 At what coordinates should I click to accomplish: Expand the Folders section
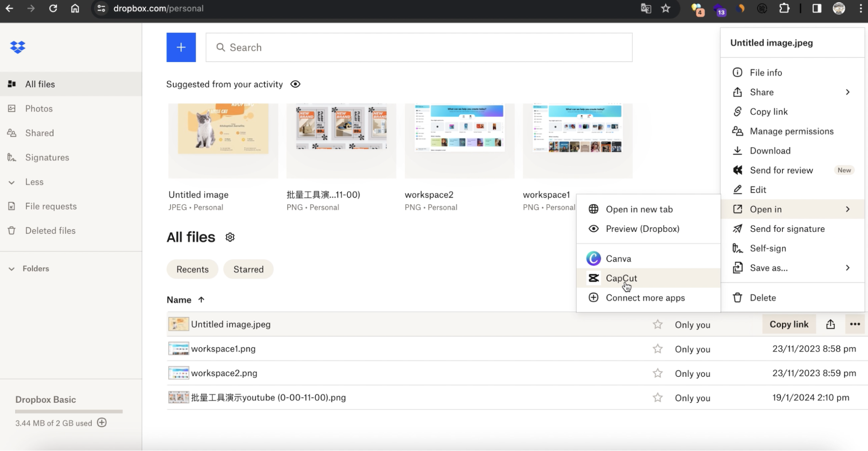click(x=11, y=269)
